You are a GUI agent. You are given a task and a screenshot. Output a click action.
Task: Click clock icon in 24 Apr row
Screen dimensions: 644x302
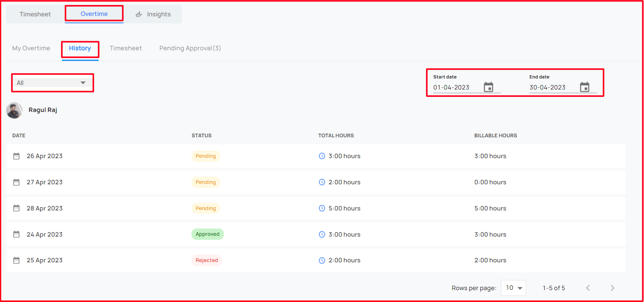[x=322, y=235]
